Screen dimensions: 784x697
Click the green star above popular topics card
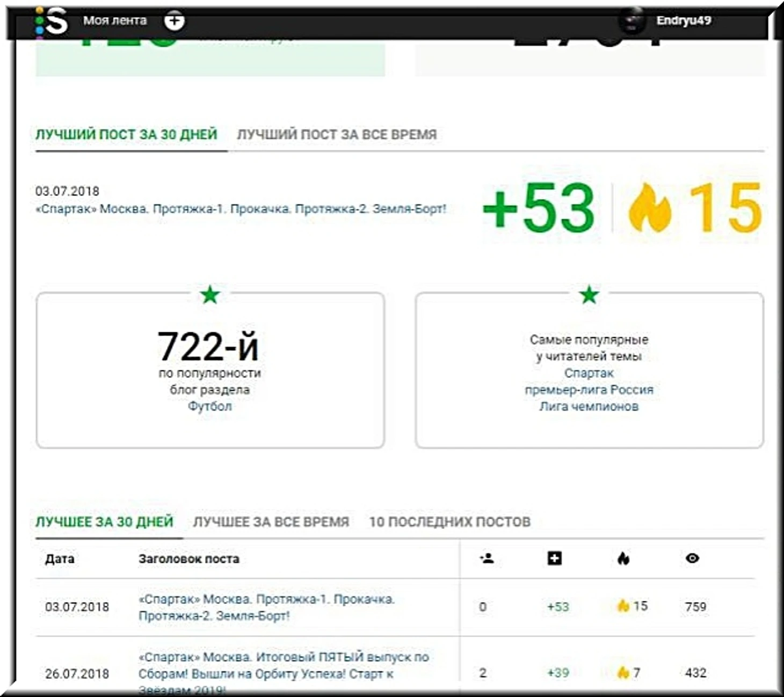tap(589, 294)
